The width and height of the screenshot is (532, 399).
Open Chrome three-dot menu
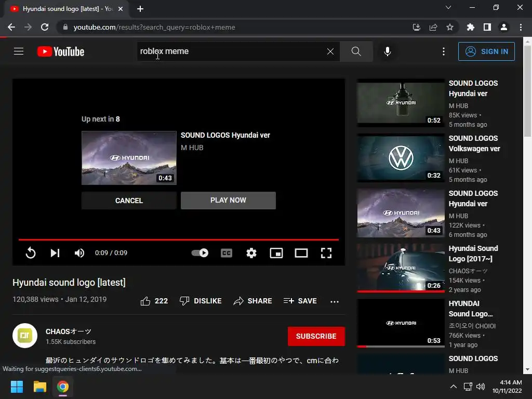tap(521, 27)
